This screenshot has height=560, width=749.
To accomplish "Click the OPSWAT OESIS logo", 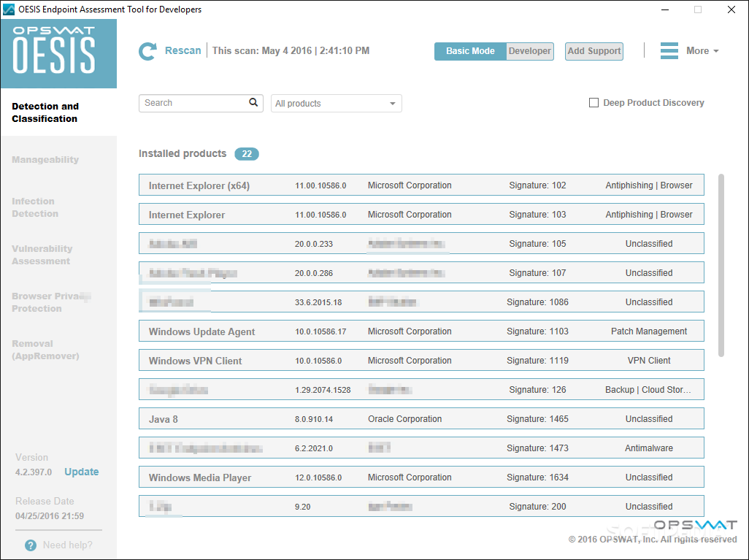I will [x=58, y=53].
